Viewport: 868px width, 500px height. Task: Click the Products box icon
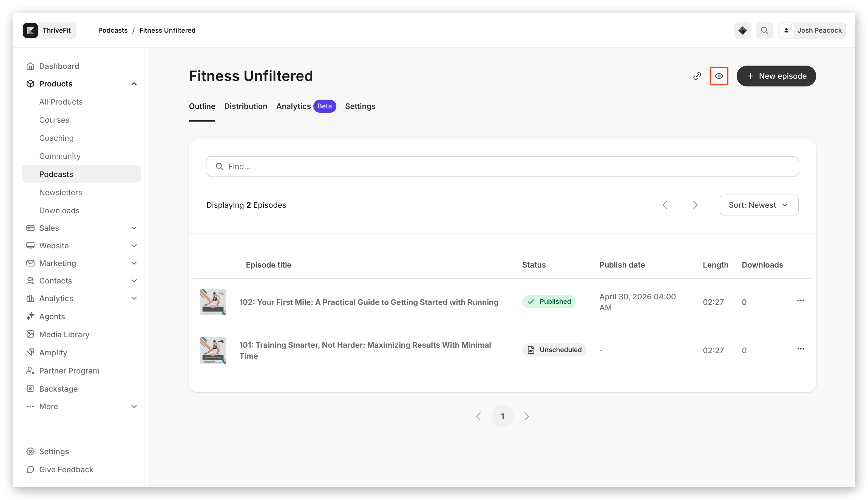[x=30, y=84]
